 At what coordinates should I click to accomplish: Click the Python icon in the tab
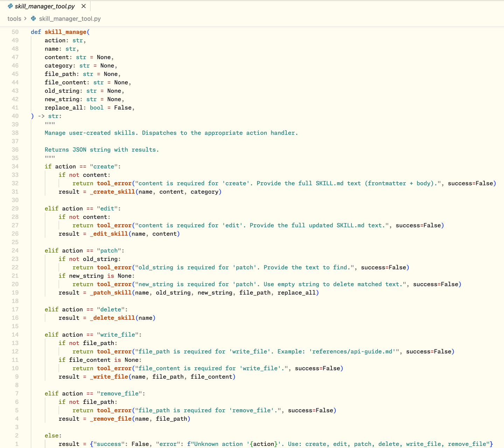[x=10, y=6]
